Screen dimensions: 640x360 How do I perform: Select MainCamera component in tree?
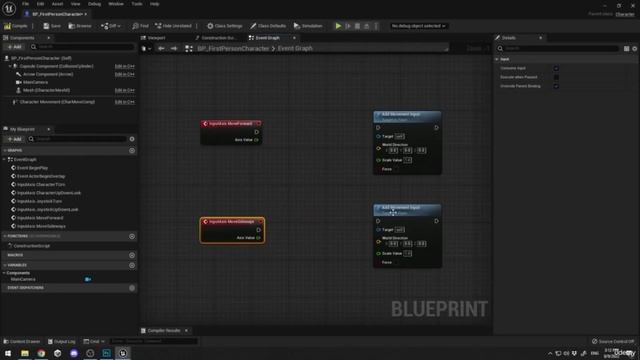(x=36, y=82)
